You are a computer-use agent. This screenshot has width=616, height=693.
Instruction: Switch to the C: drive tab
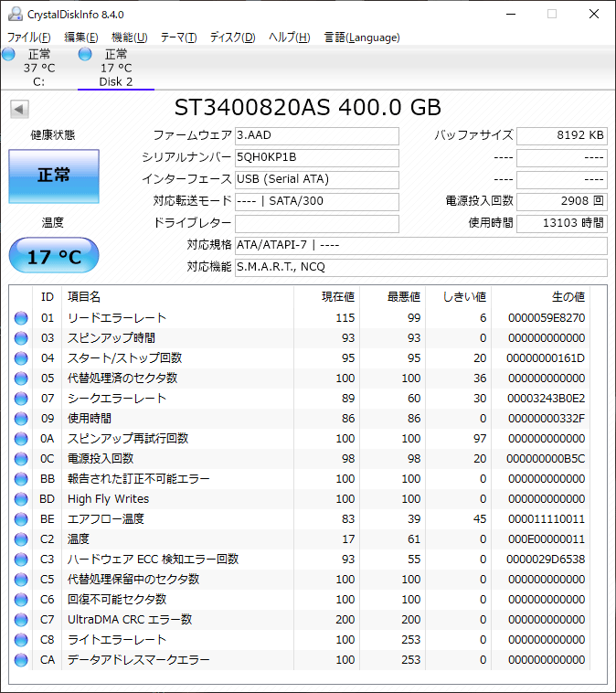[x=39, y=68]
